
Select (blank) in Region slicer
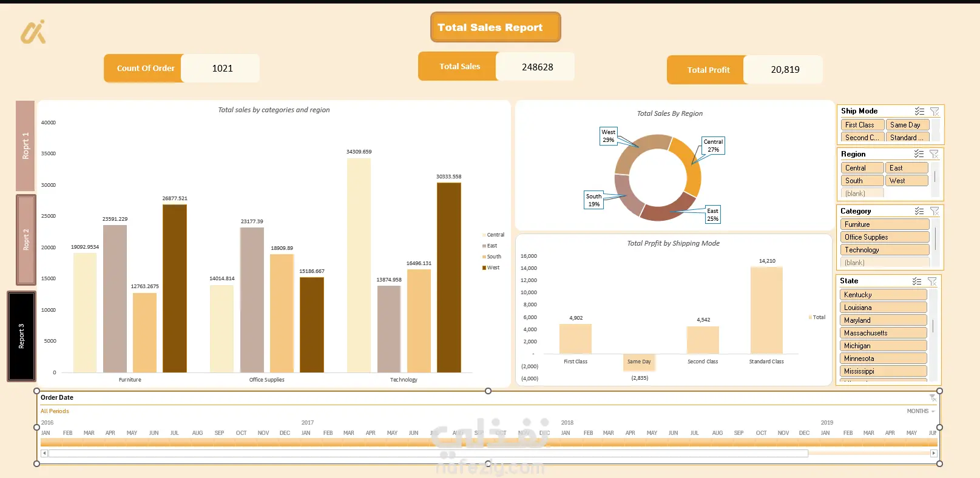coord(862,194)
